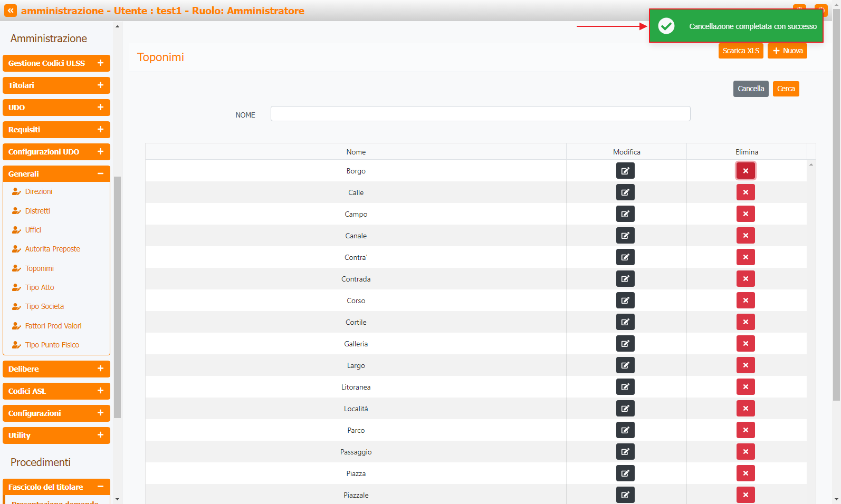Image resolution: width=841 pixels, height=504 pixels.
Task: Open Fattori Prod Valori menu item
Action: click(53, 326)
